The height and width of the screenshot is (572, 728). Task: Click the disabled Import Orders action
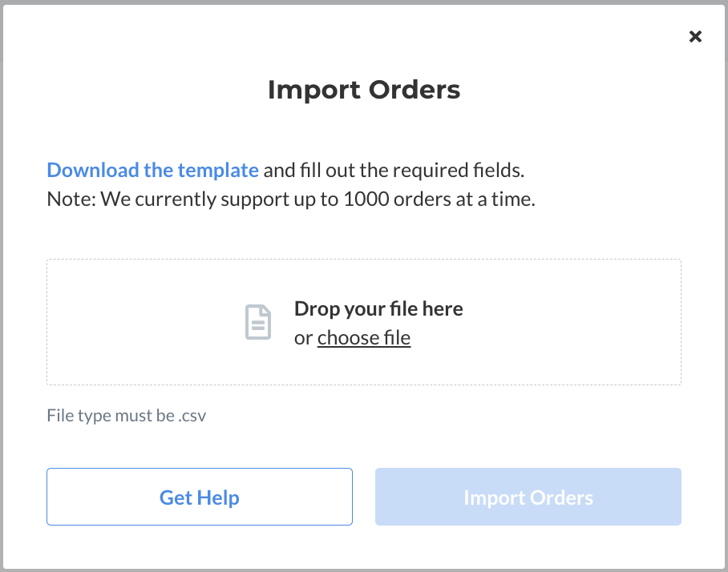[x=528, y=497]
